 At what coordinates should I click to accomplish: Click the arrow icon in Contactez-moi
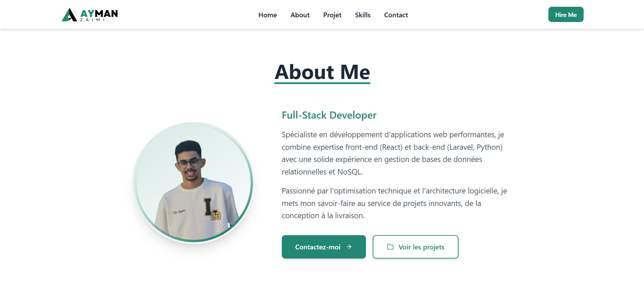(x=349, y=247)
